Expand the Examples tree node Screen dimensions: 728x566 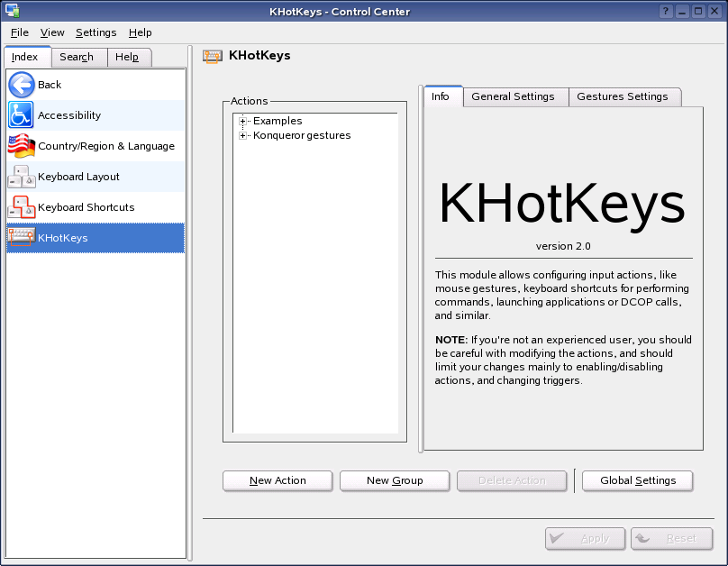coord(243,122)
